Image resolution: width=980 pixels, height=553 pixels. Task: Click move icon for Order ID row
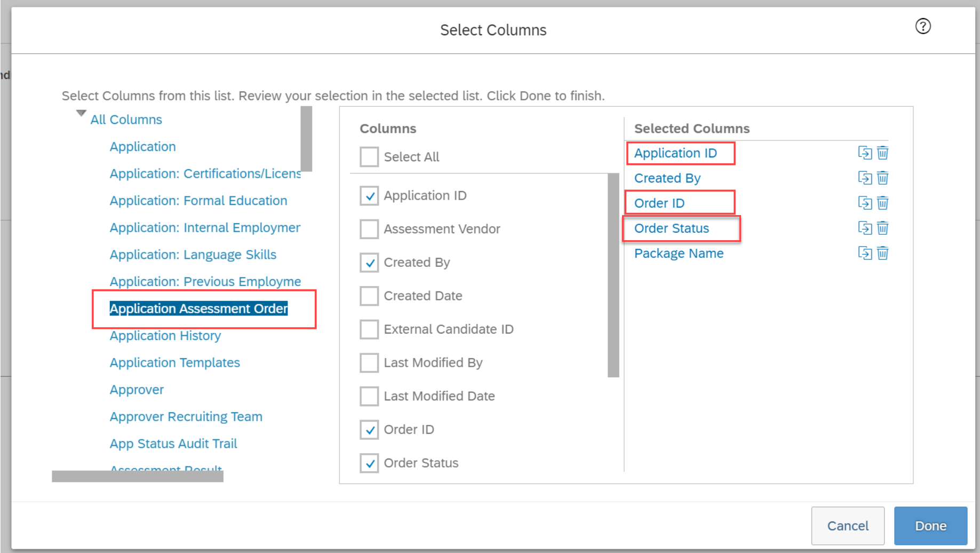tap(865, 203)
